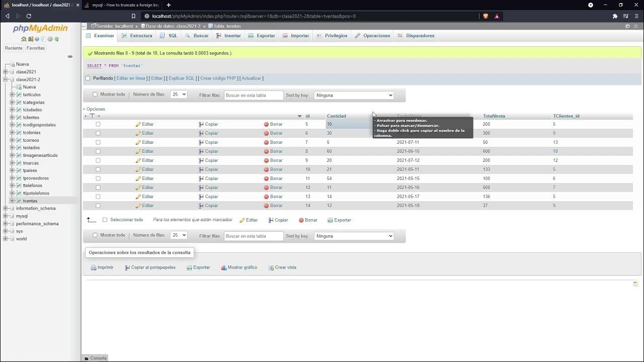The height and width of the screenshot is (362, 644).
Task: Expand the world database node
Action: click(x=6, y=239)
